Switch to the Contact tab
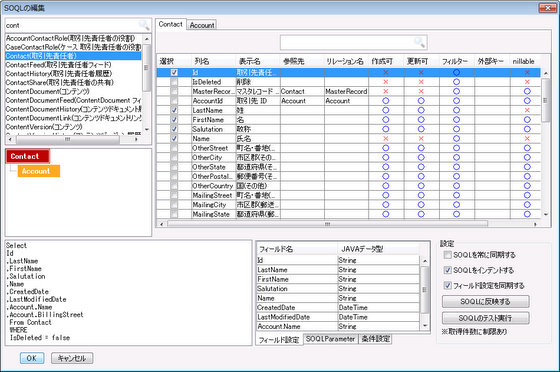Viewport: 560px width, 372px height. pyautogui.click(x=170, y=24)
